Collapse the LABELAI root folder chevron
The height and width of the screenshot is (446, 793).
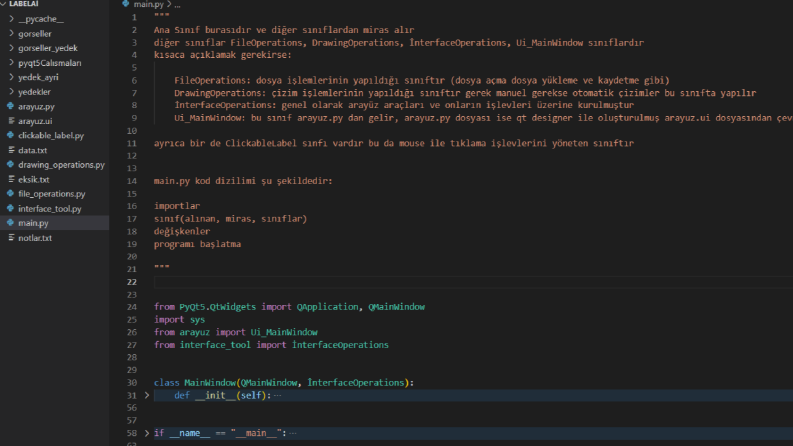4,4
